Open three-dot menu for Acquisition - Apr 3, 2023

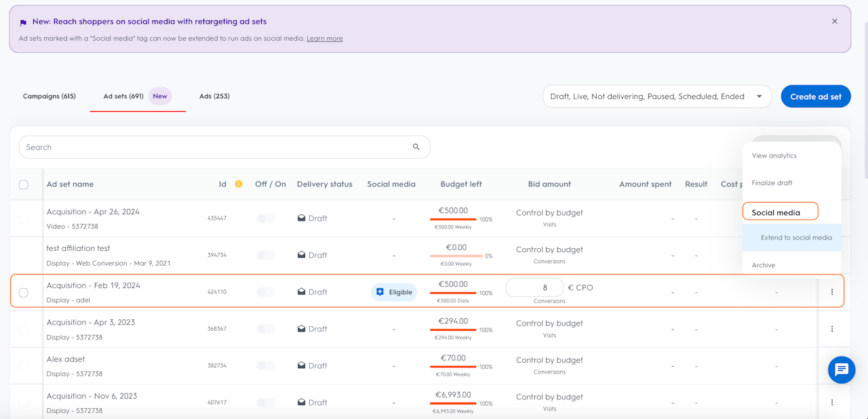[831, 329]
